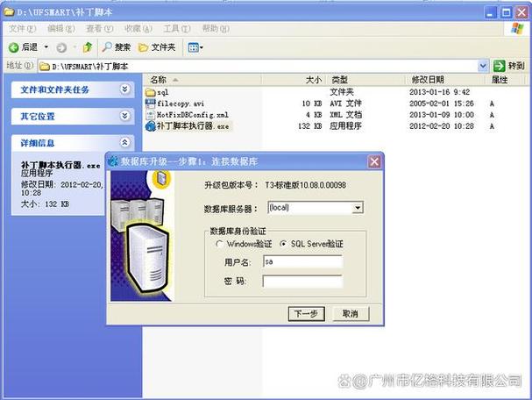
Task: Click the sql folder name
Action: (x=162, y=92)
